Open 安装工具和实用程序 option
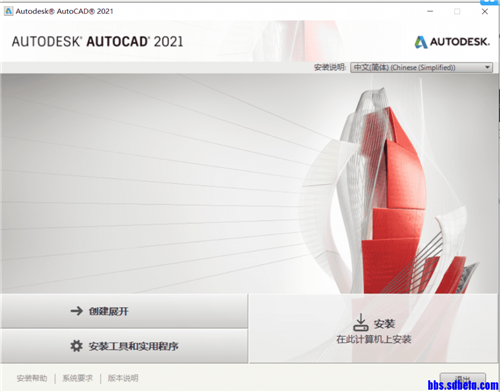Screen dimensions: 500x392 point(124,346)
